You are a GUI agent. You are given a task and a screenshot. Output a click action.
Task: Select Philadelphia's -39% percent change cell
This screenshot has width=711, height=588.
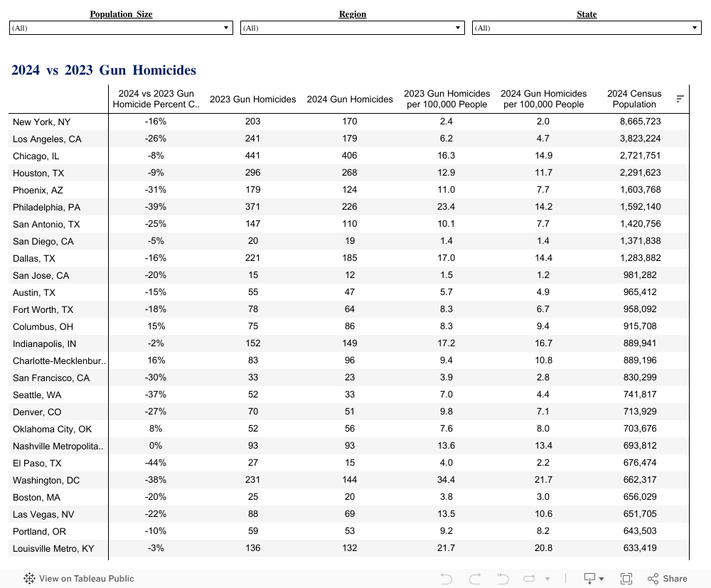[x=155, y=207]
